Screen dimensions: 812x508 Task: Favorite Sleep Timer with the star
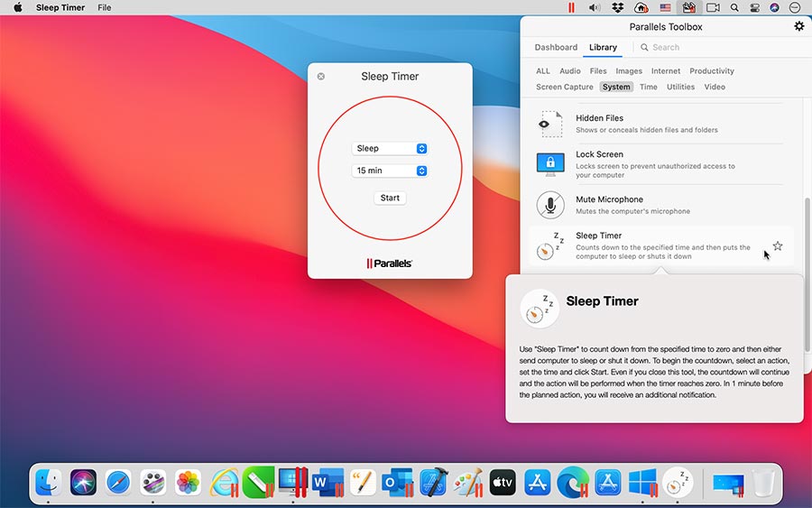click(778, 246)
